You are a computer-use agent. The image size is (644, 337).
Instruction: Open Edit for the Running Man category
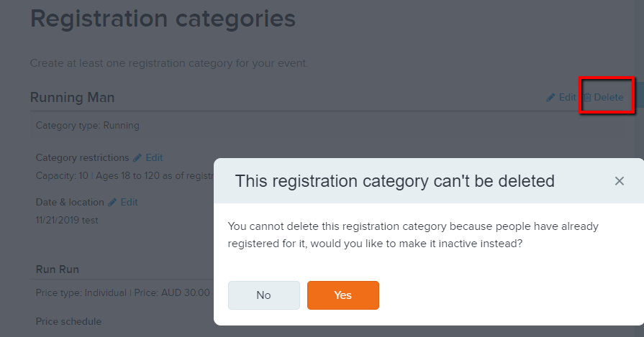[x=567, y=98]
